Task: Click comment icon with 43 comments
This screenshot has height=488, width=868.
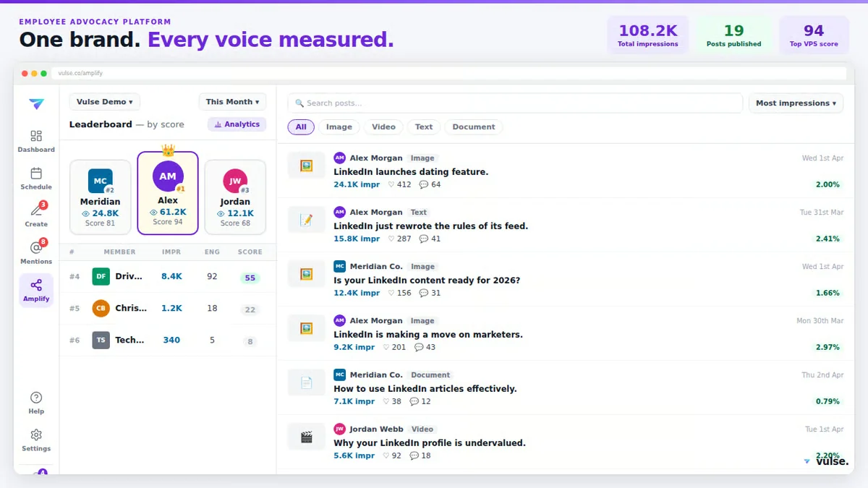Action: coord(419,347)
